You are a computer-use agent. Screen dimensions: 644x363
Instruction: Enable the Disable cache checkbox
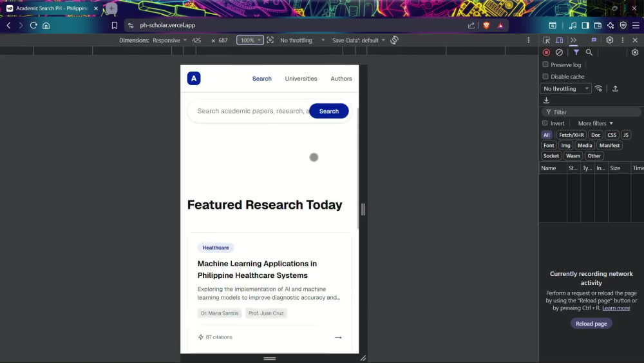545,77
